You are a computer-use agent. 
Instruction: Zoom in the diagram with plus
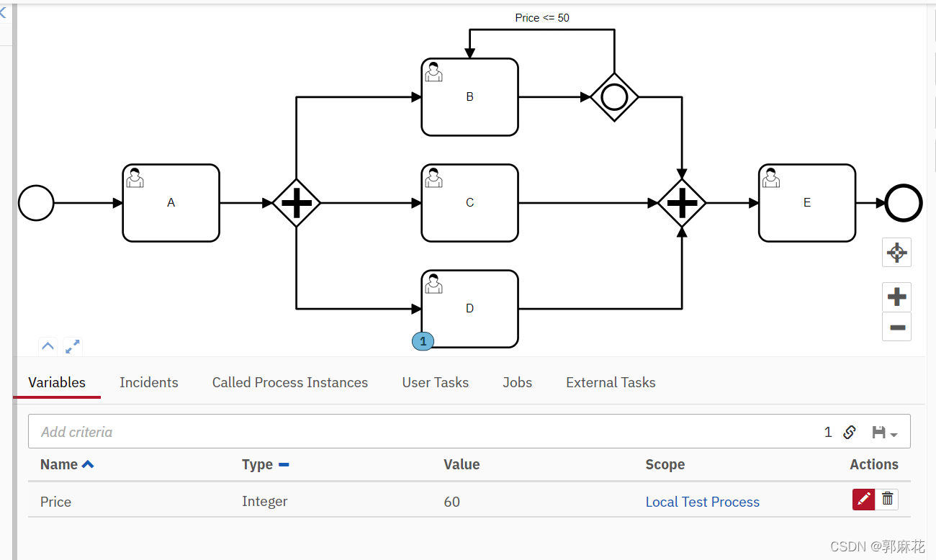pyautogui.click(x=897, y=297)
